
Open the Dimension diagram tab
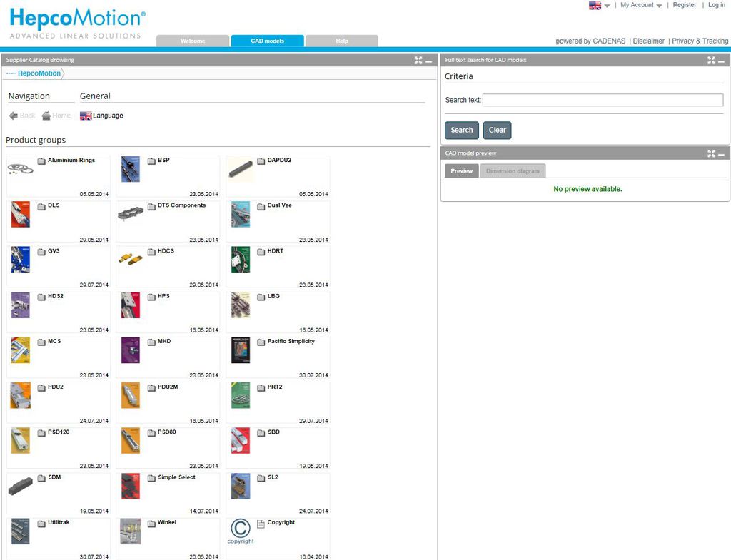pos(513,171)
